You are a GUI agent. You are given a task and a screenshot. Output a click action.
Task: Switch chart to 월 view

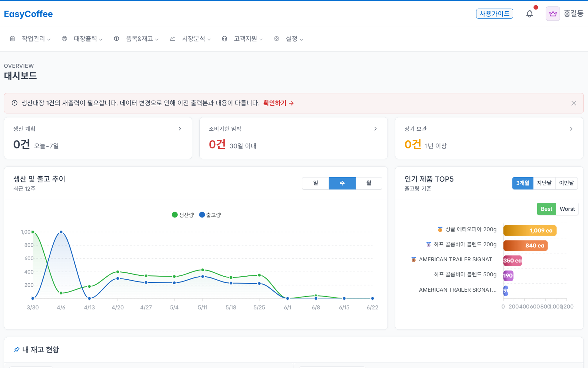pos(369,183)
